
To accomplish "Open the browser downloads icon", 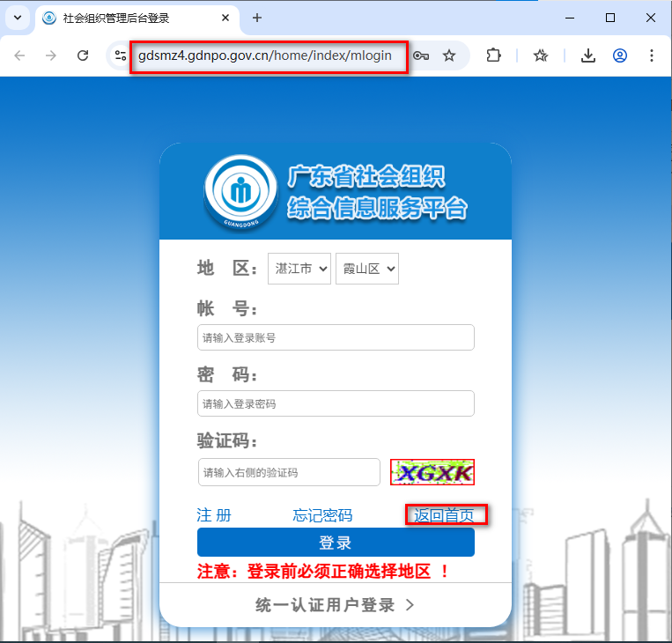I will tap(588, 55).
